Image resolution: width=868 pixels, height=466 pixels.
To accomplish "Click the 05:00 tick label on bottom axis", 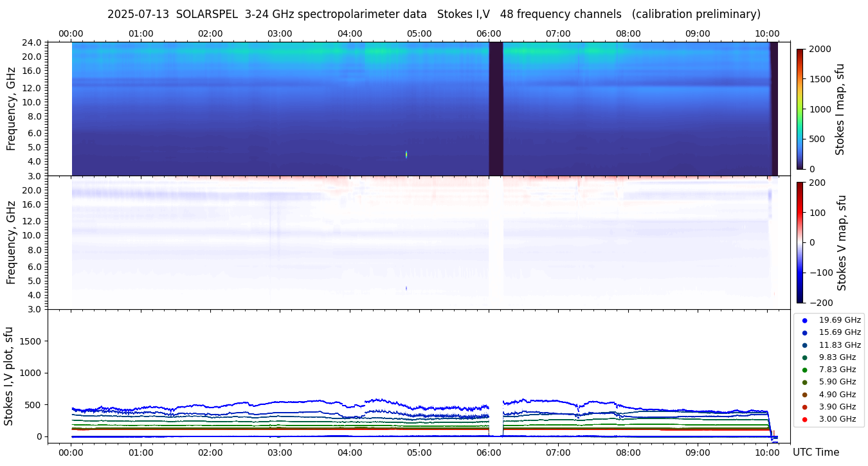I will [419, 453].
